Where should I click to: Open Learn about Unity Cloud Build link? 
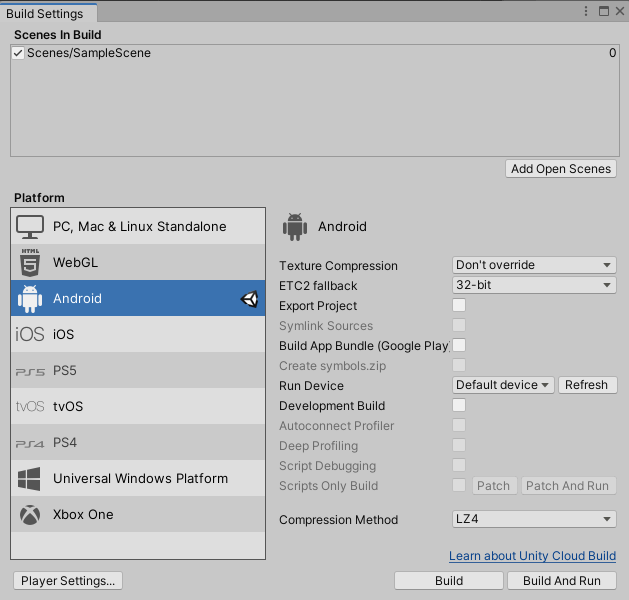tap(532, 556)
